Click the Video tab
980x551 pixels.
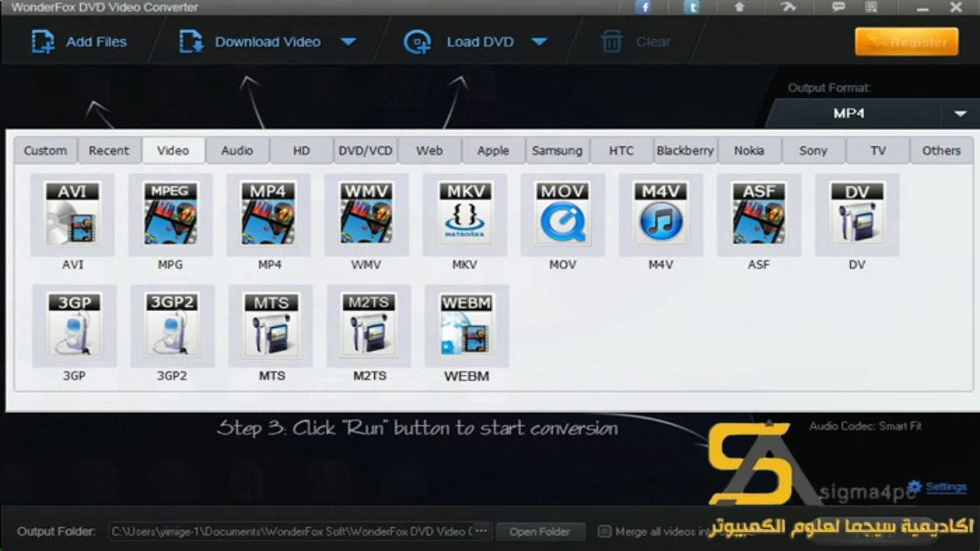click(x=173, y=150)
